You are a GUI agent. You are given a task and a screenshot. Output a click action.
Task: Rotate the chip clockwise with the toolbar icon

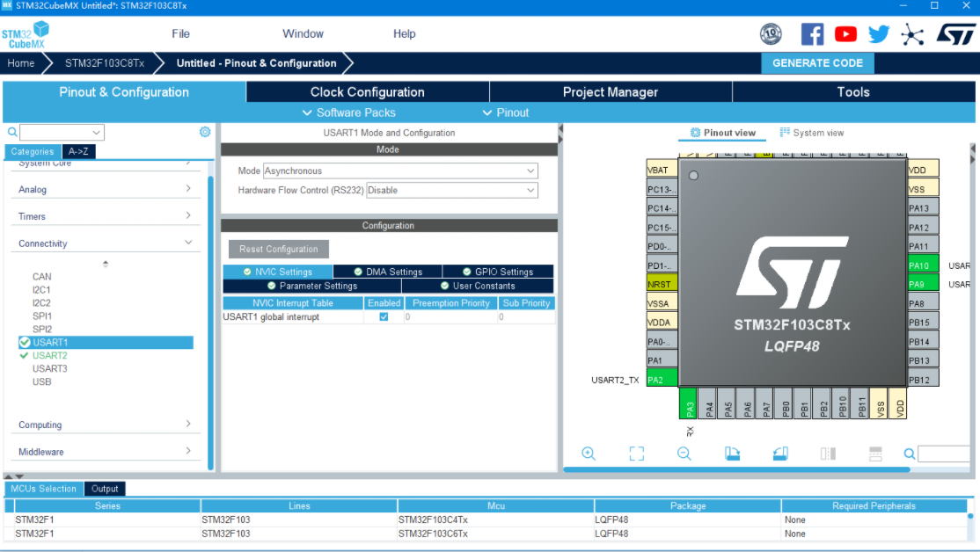tap(732, 454)
